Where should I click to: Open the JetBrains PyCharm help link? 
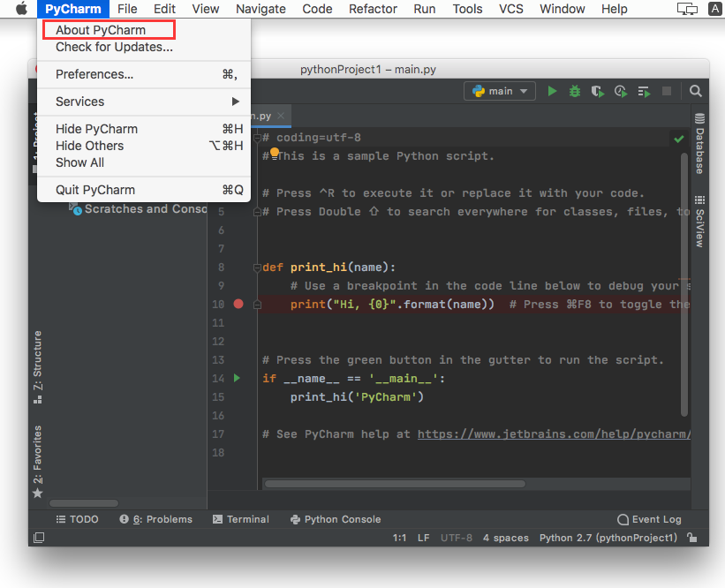(553, 434)
